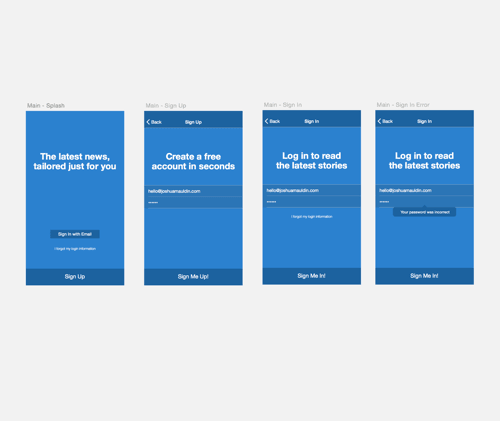The image size is (500, 421).
Task: Click the 'Sign Me Up!' button
Action: 193,277
